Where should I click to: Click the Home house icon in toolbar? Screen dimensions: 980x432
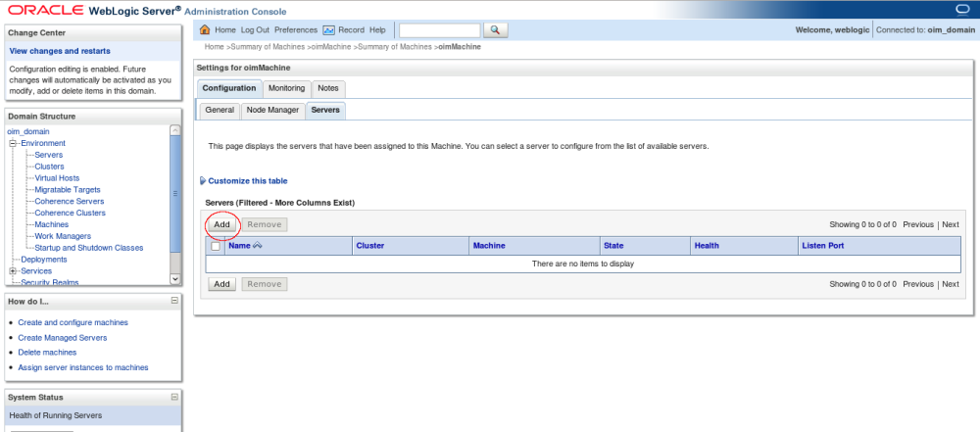tap(205, 30)
